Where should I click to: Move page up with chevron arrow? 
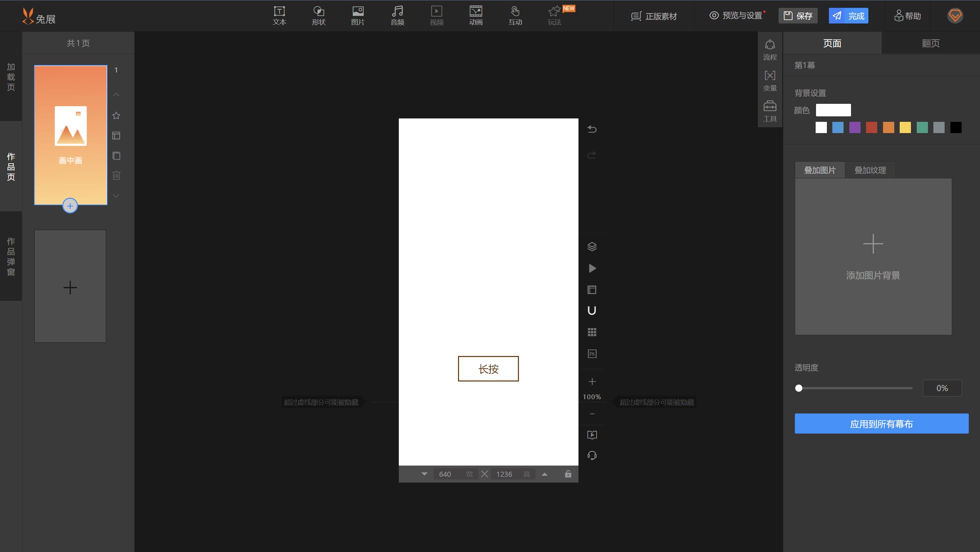(x=116, y=94)
